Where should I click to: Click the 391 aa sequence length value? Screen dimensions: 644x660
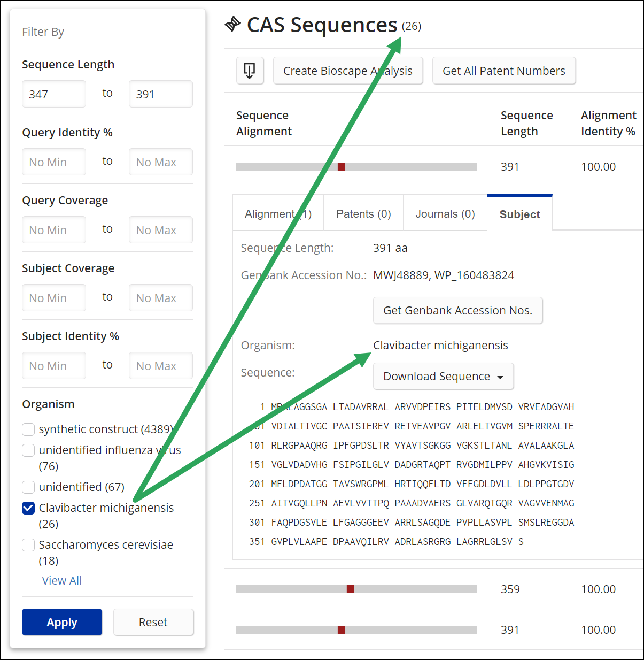pyautogui.click(x=390, y=248)
